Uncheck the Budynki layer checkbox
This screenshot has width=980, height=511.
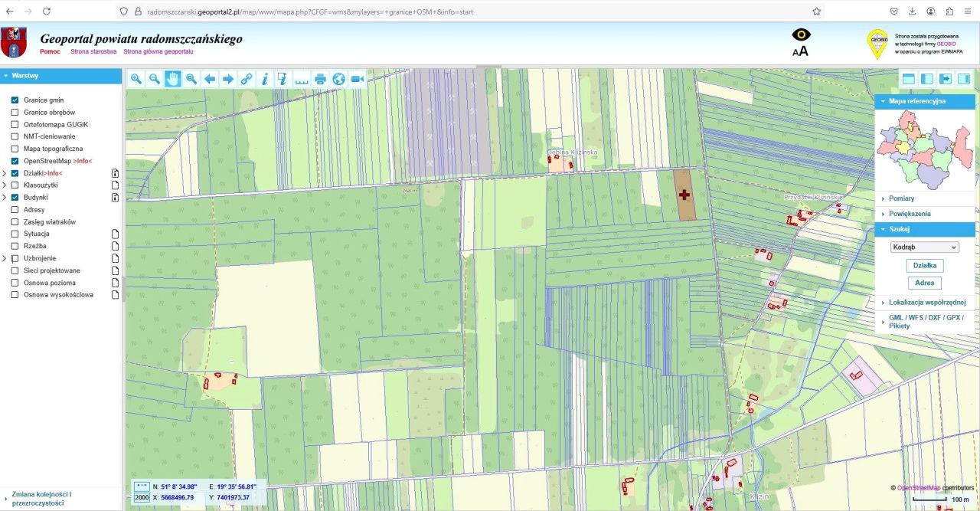(15, 198)
